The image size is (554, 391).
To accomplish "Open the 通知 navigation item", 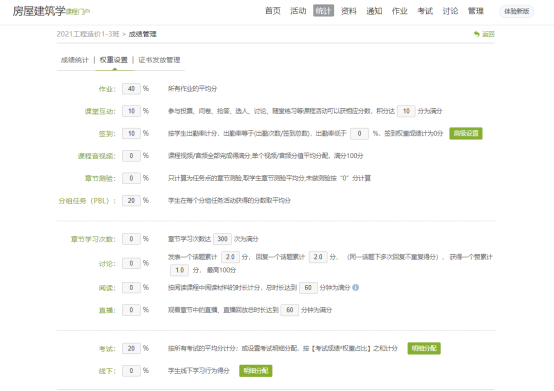I will [374, 11].
